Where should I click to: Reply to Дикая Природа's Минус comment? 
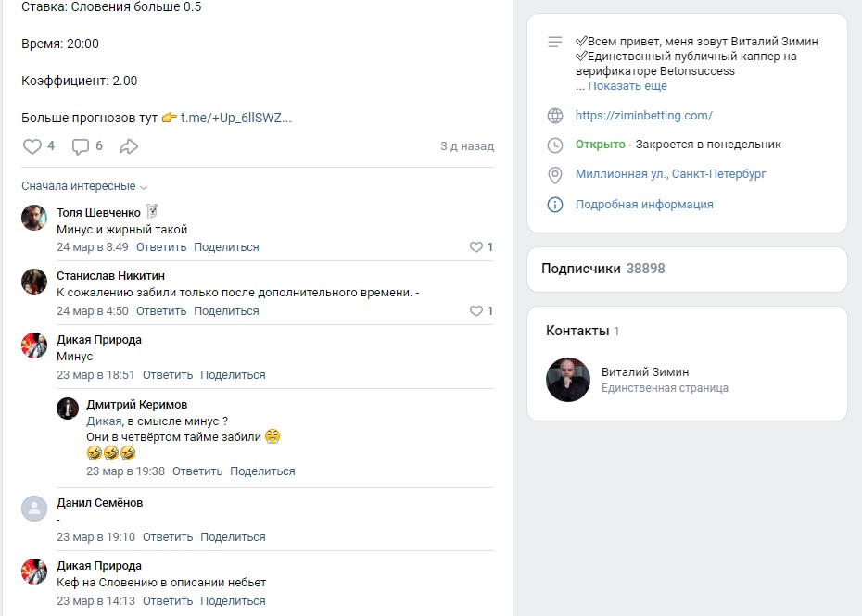pos(168,375)
